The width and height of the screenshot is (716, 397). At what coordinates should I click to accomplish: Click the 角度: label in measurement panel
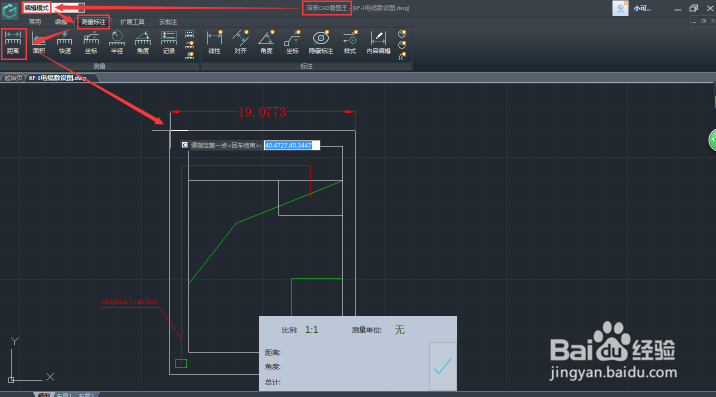coord(273,367)
